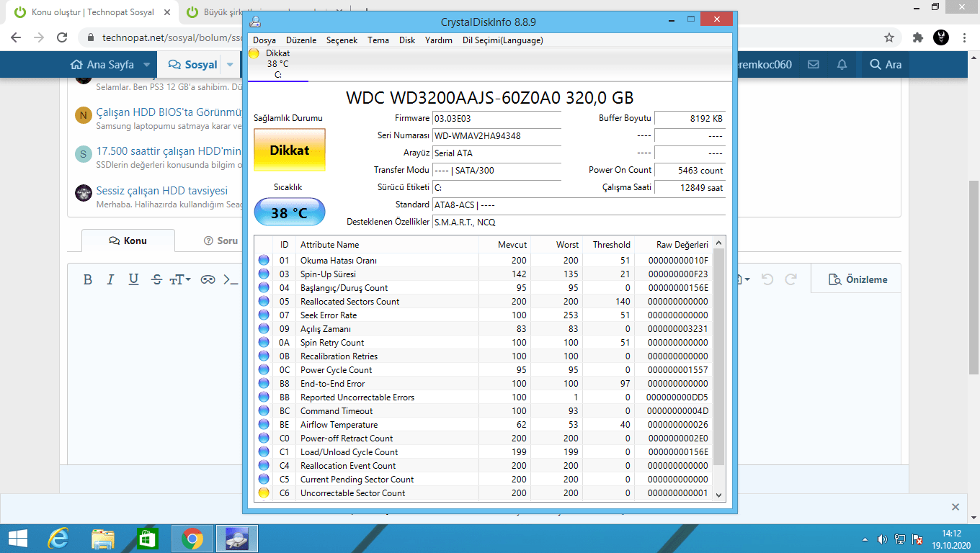Viewport: 980px width, 553px height.
Task: Expand the Sosyal dropdown arrow
Action: [230, 65]
